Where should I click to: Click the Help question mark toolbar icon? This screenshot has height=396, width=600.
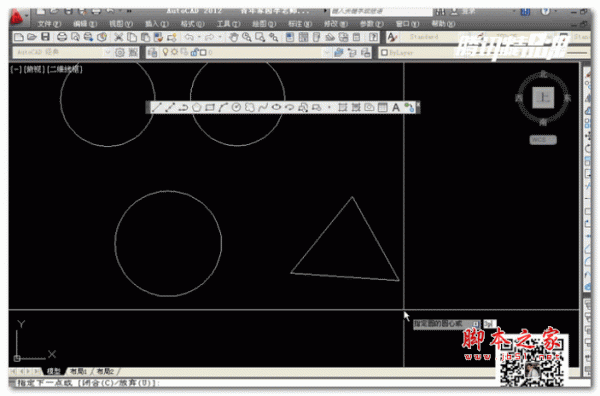(373, 37)
